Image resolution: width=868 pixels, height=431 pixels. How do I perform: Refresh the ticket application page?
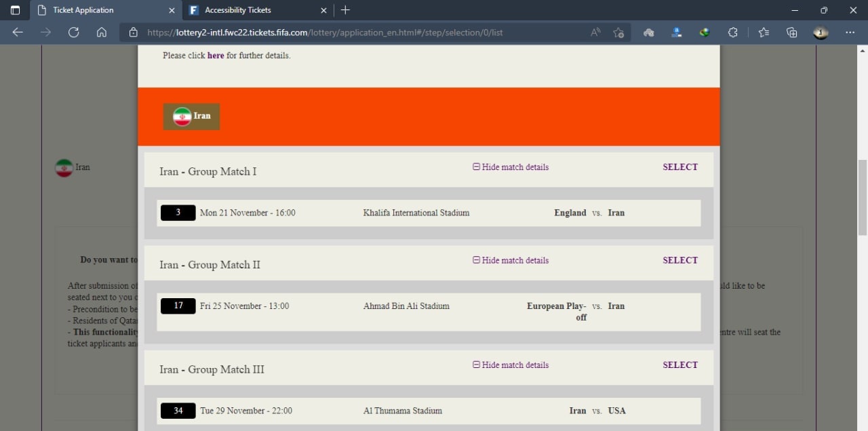click(x=74, y=33)
